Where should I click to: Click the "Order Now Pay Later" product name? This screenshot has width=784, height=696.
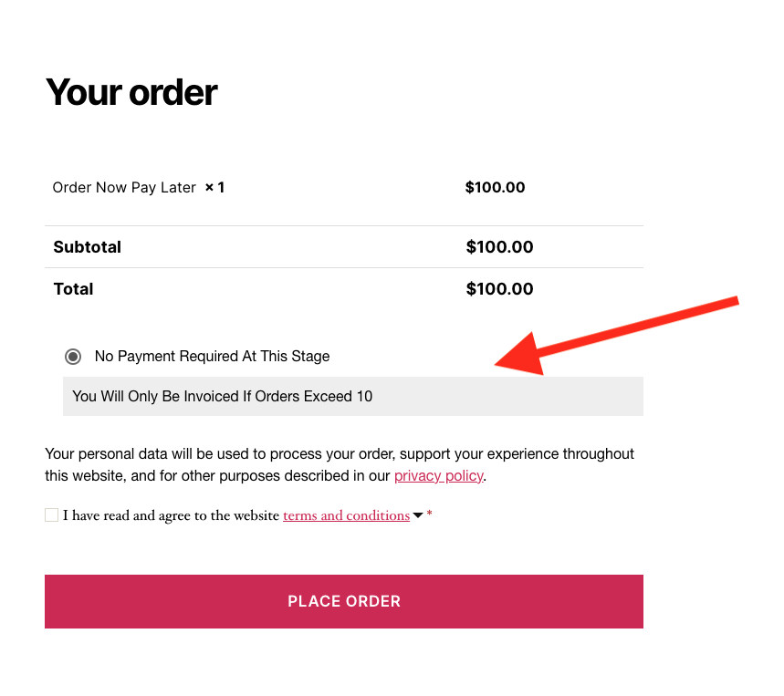(124, 188)
